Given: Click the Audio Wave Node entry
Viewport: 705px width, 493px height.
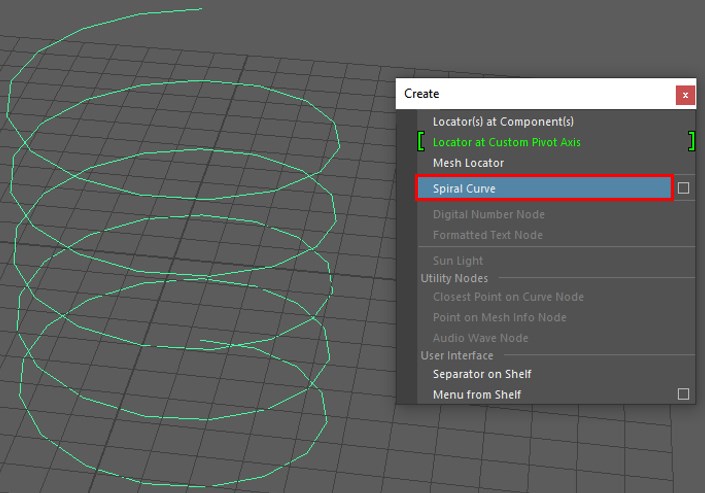Looking at the screenshot, I should coord(480,338).
